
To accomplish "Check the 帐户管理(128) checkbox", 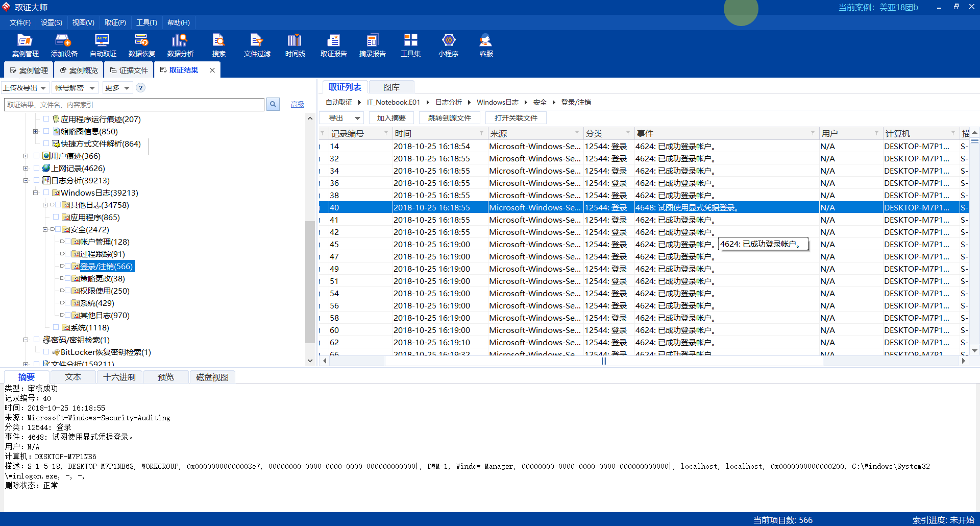I will 67,242.
